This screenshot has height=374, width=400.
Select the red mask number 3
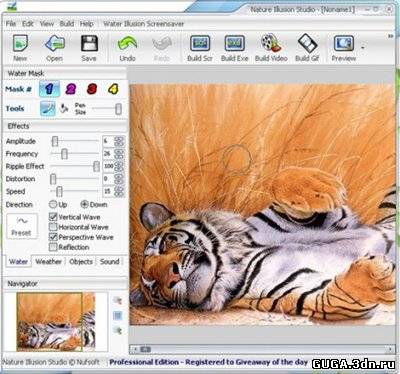[x=92, y=89]
